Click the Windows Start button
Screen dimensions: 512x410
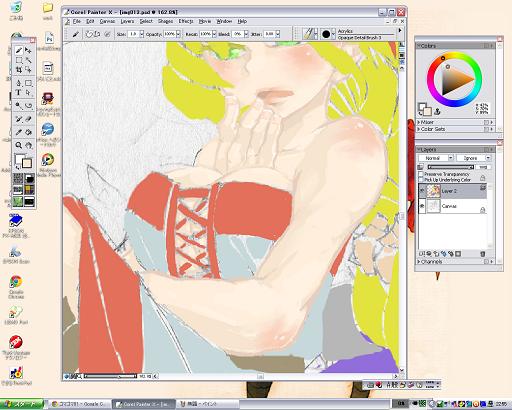(22, 404)
